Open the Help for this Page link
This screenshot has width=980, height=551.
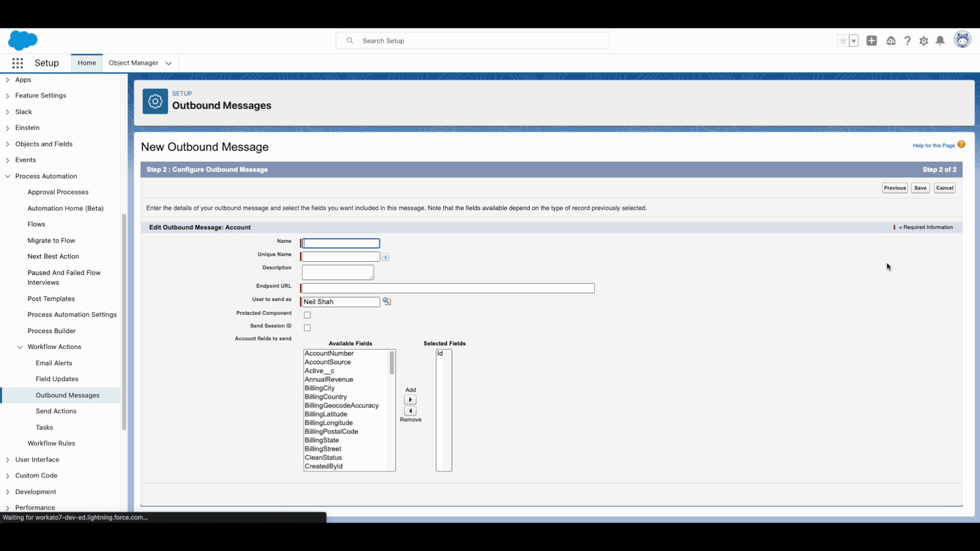coord(933,145)
